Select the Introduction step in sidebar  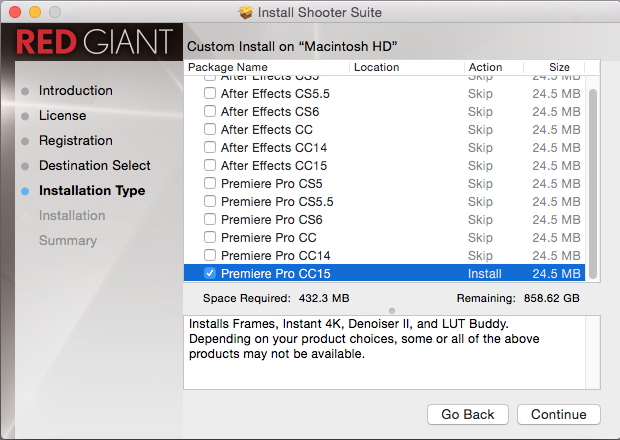tap(76, 91)
